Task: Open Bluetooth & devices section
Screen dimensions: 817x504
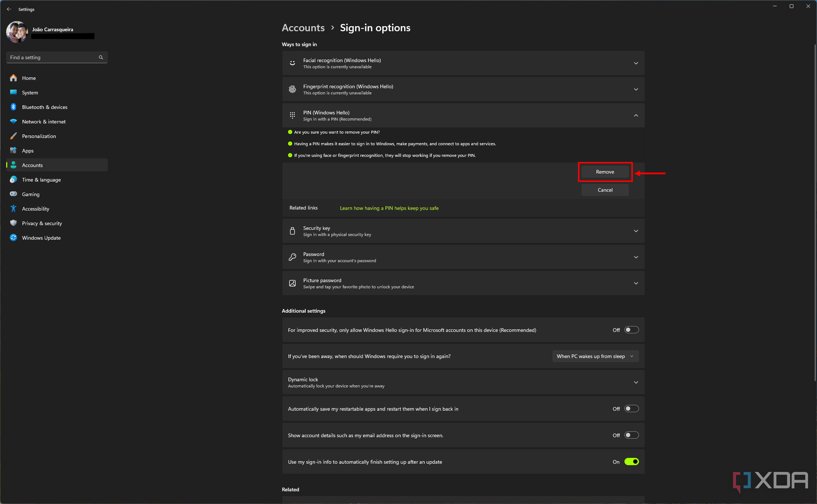Action: click(x=57, y=107)
